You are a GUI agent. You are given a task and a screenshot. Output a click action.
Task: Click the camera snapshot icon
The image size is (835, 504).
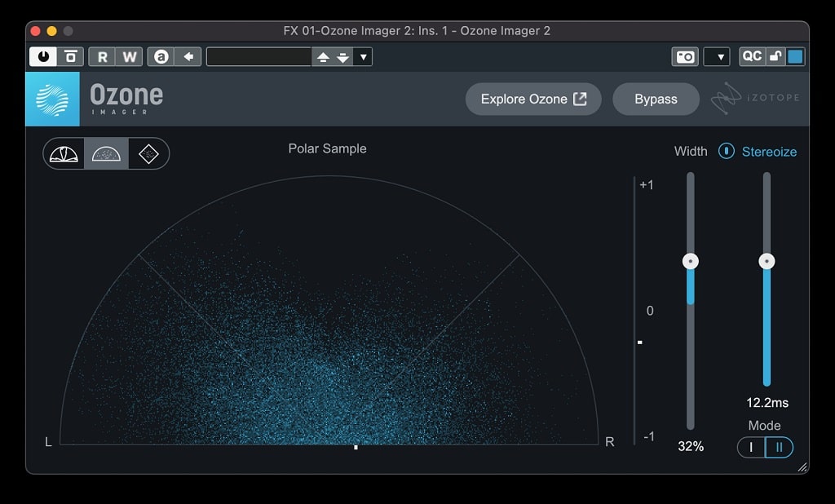(685, 56)
